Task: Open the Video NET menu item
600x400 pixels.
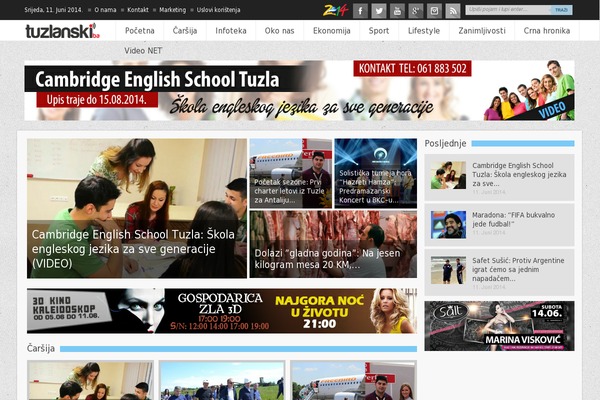Action: pyautogui.click(x=143, y=51)
